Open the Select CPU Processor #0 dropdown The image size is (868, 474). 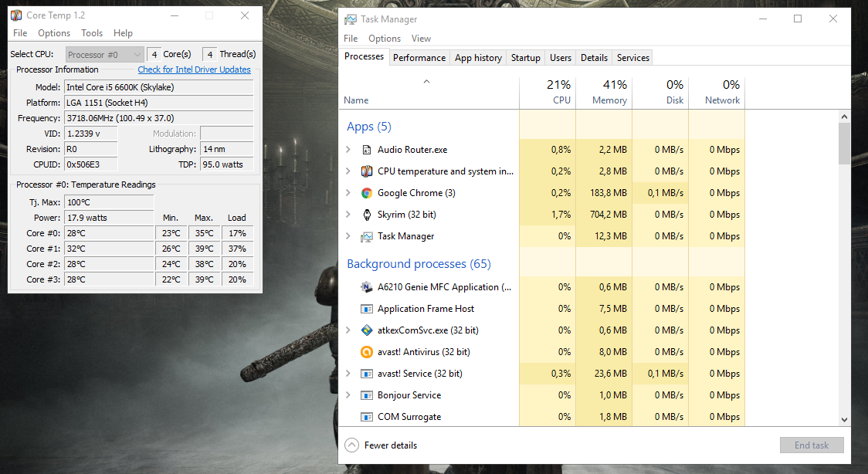coord(104,54)
